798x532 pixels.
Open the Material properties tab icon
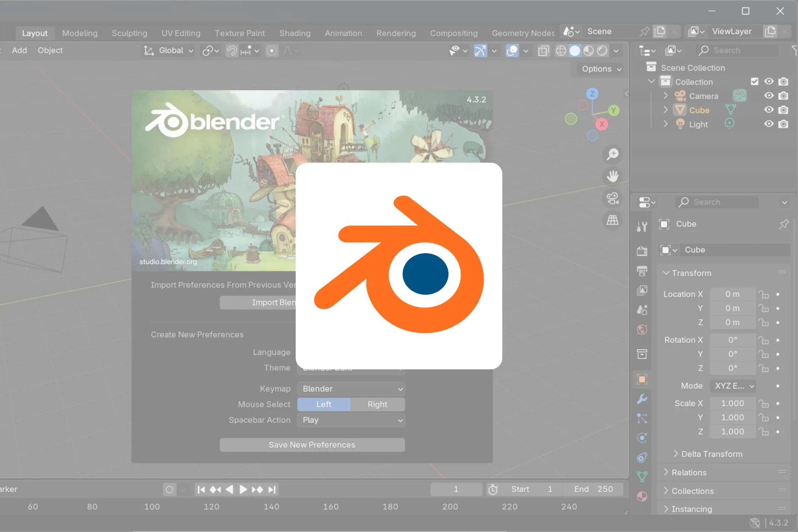(x=642, y=496)
